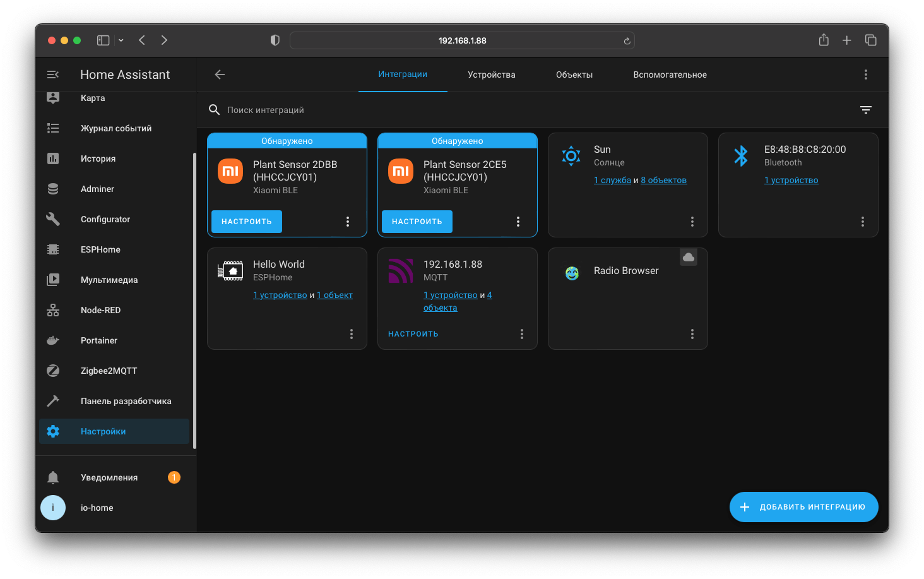
Task: Open ESPHome from the sidebar
Action: pyautogui.click(x=100, y=249)
